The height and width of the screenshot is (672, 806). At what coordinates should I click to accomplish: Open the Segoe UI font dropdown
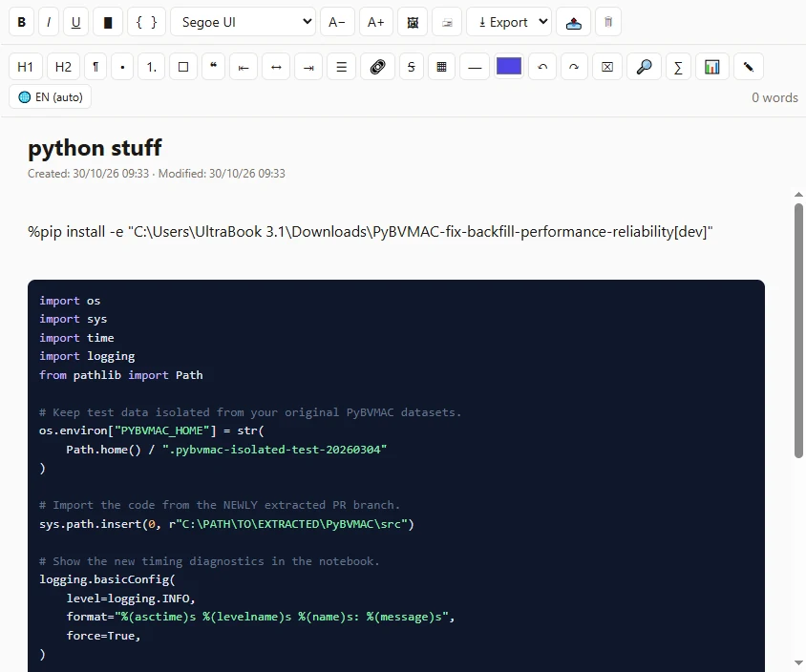tap(243, 22)
